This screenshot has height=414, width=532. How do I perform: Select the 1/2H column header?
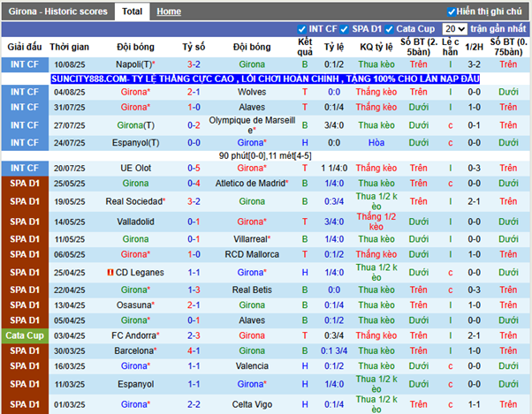pyautogui.click(x=474, y=47)
